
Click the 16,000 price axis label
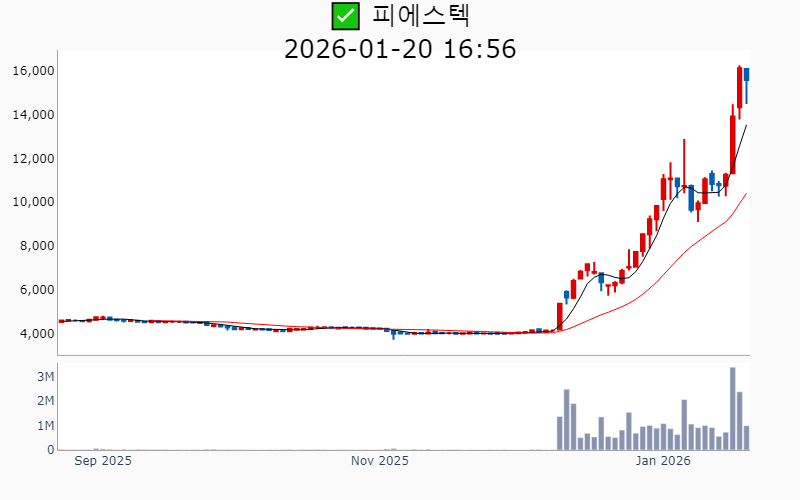pyautogui.click(x=32, y=71)
